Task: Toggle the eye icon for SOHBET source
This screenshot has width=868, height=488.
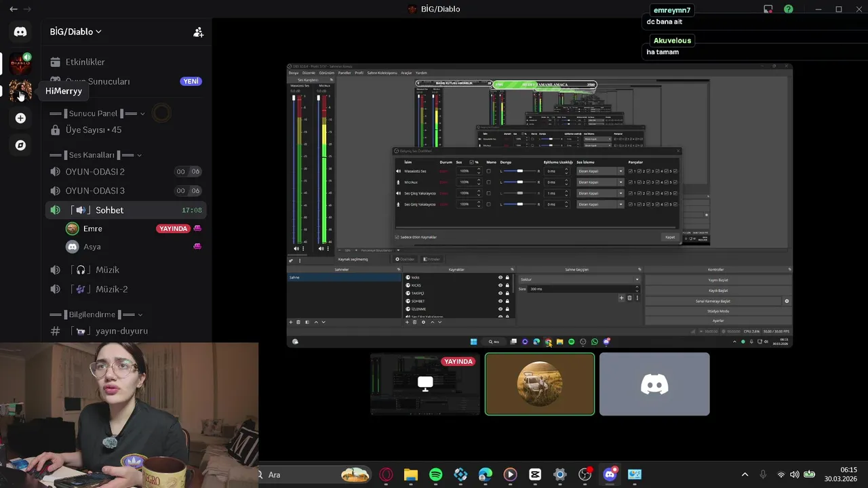Action: (500, 301)
